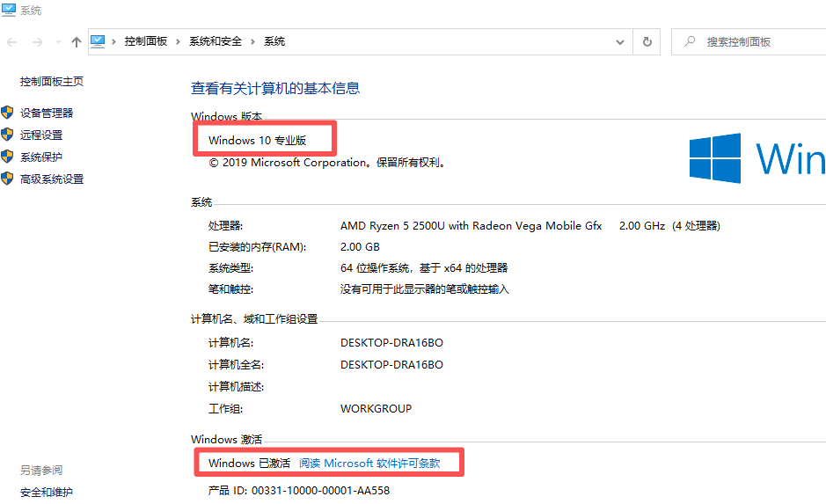
Task: Expand the chevron after 系统和安全 in breadcrumb
Action: pyautogui.click(x=252, y=41)
